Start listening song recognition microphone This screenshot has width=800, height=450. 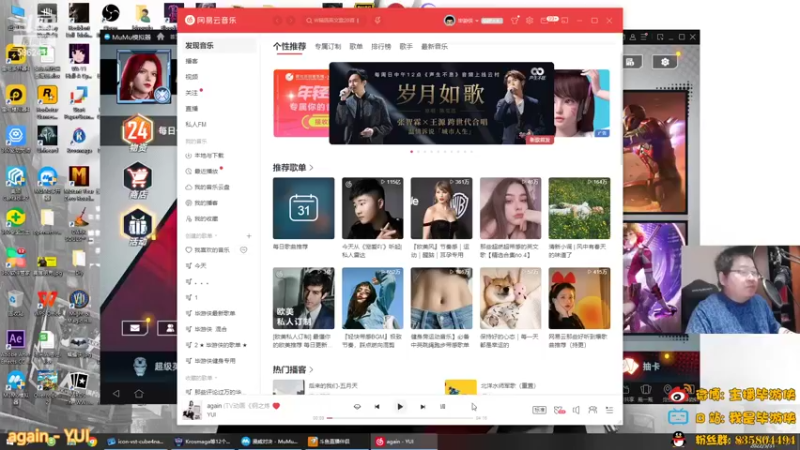coord(378,20)
